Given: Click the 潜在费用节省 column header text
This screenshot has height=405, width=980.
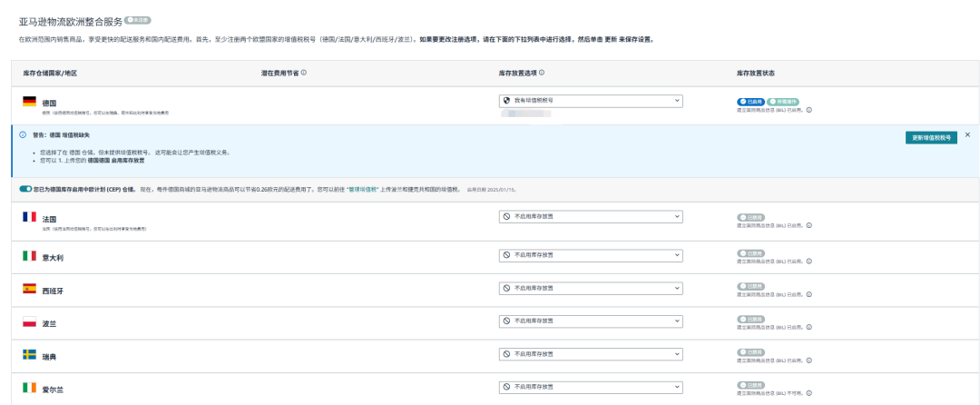Looking at the screenshot, I should 279,74.
